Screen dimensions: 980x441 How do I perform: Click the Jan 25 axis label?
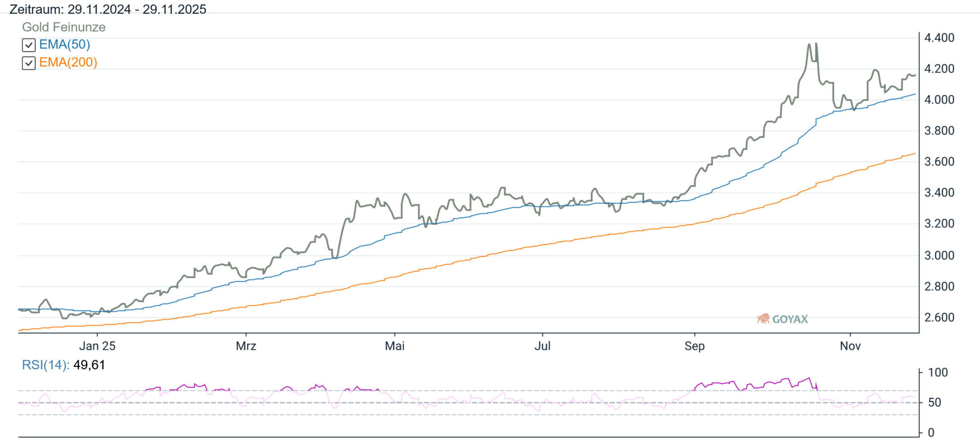click(97, 346)
